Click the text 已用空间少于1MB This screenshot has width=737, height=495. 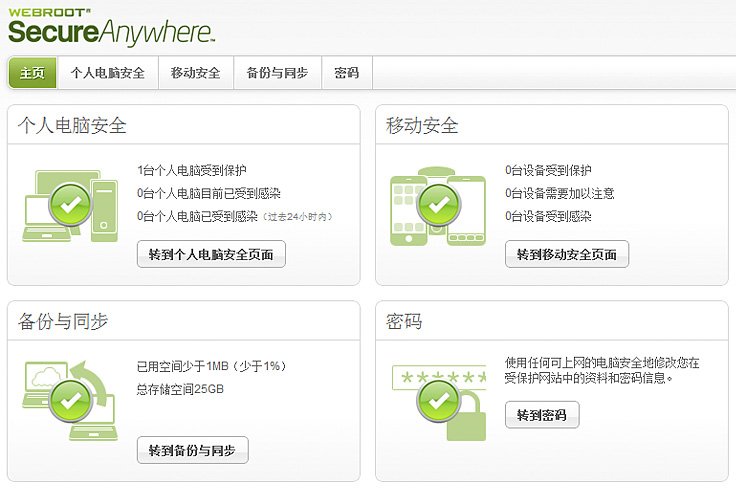[x=182, y=366]
